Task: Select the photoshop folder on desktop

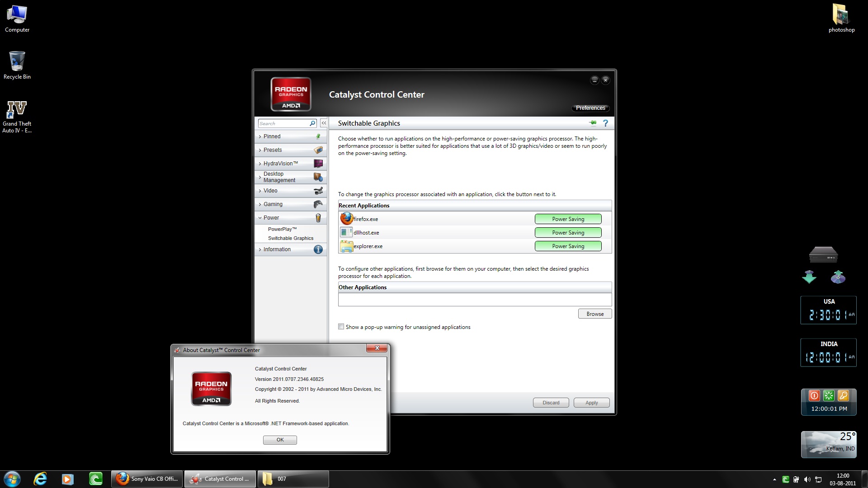Action: [841, 18]
